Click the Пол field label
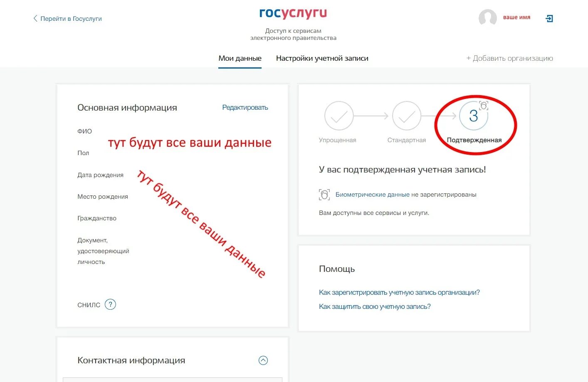This screenshot has height=382, width=588. (83, 153)
